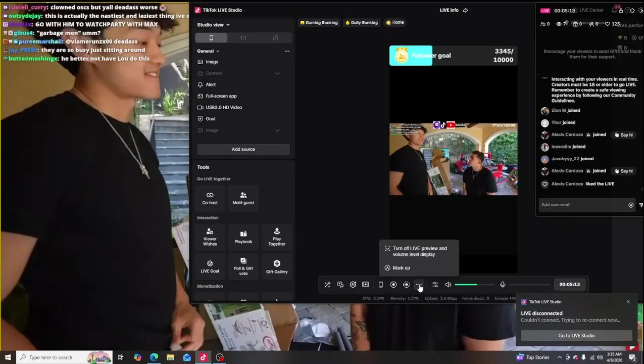Click the taskbar search box
The height and width of the screenshot is (364, 644).
[x=64, y=357]
